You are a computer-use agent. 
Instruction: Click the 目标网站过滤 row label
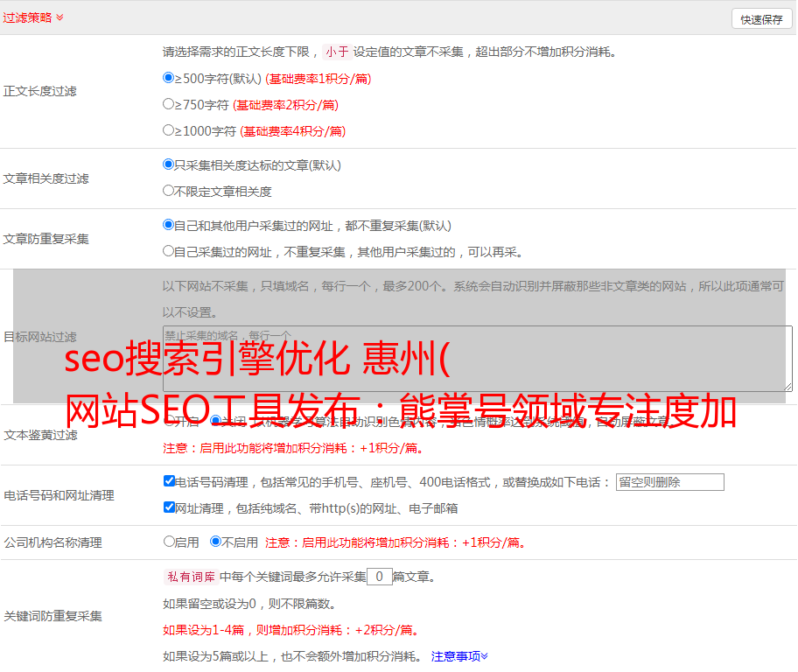39,337
